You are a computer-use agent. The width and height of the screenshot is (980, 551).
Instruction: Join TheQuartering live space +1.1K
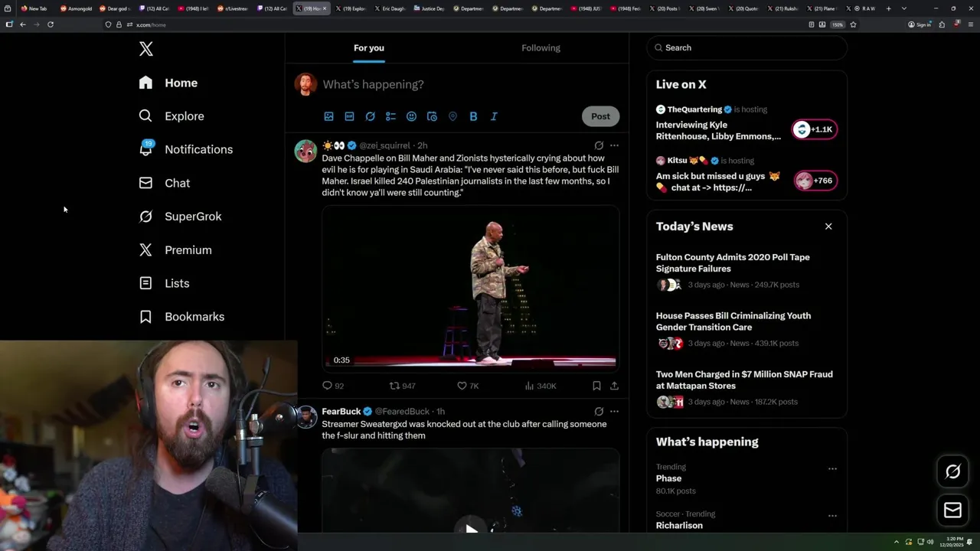(x=815, y=129)
